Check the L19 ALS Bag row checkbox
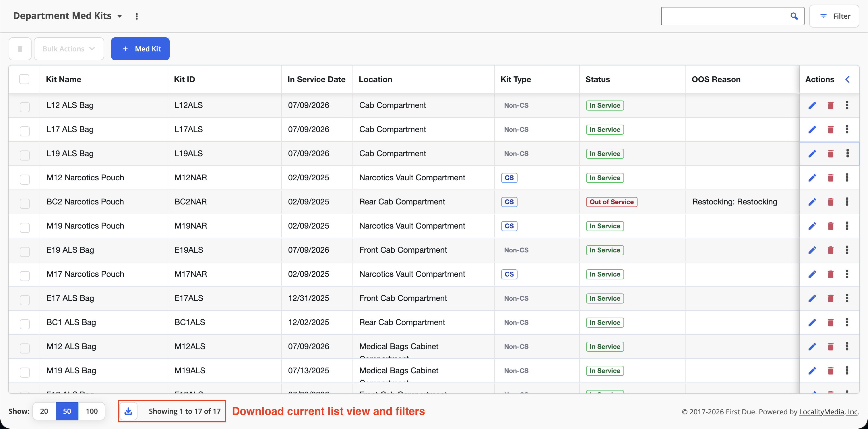Screen dimensions: 868x429 point(25,155)
